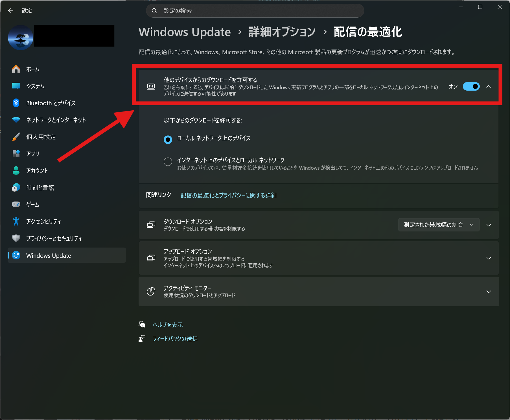Click the privacy shield icon

[16, 239]
